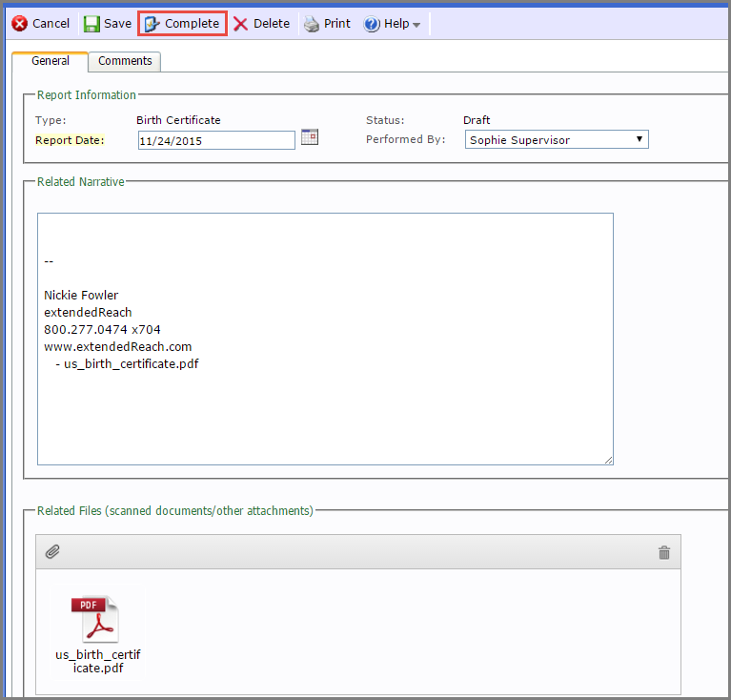Screen dimensions: 731x700
Task: Click the '- us_birth_certificate.pdf' narrative line
Action: tap(127, 364)
